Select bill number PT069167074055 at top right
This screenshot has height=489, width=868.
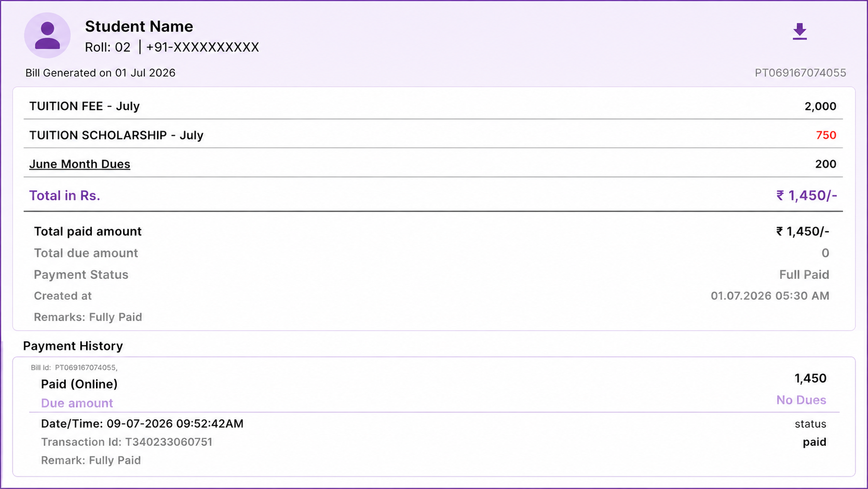click(800, 73)
